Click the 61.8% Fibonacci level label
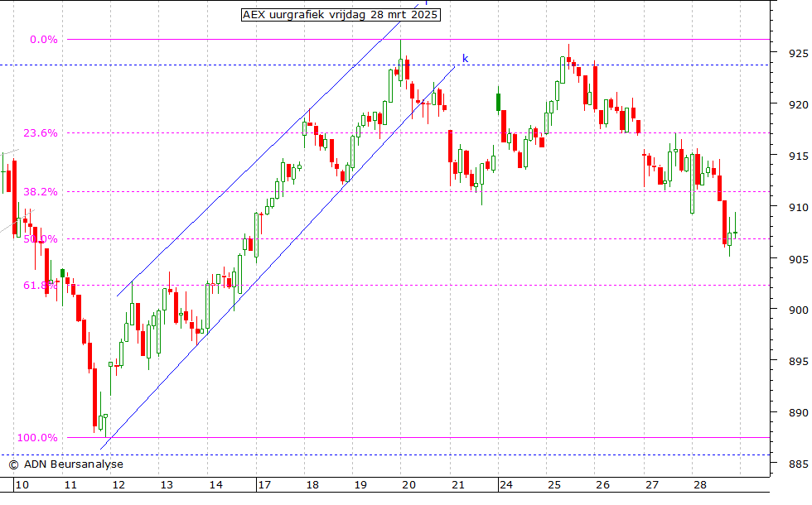This screenshot has height=505, width=812. point(41,285)
